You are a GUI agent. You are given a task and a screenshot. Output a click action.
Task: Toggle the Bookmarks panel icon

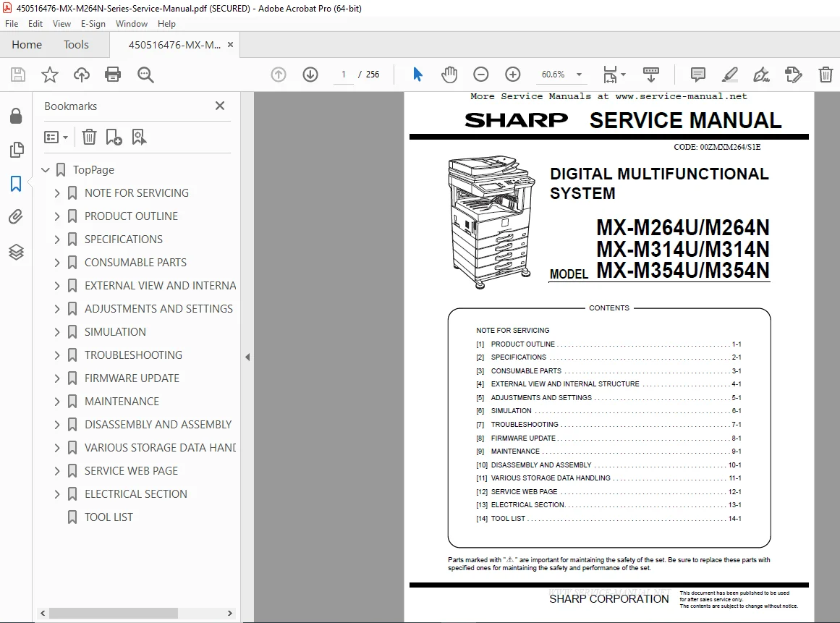tap(16, 184)
